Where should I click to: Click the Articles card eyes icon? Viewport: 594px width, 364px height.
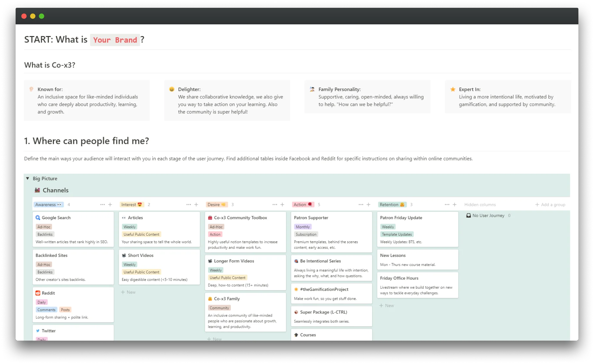tap(124, 218)
